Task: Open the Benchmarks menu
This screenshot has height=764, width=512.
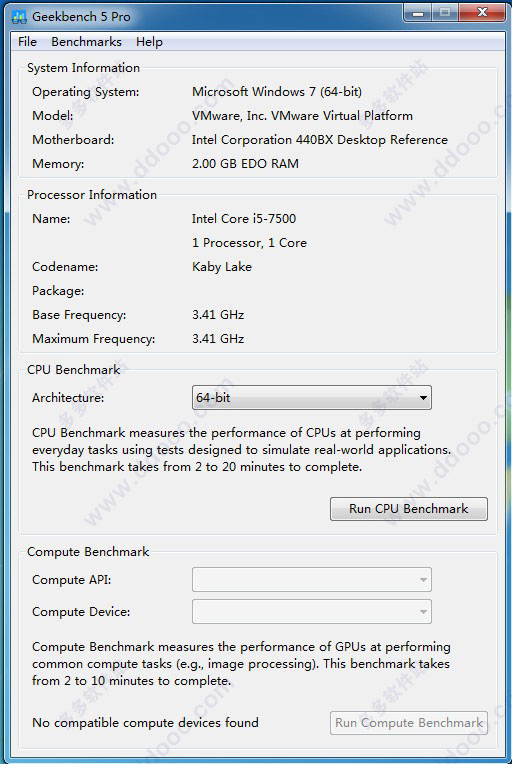Action: coord(86,42)
